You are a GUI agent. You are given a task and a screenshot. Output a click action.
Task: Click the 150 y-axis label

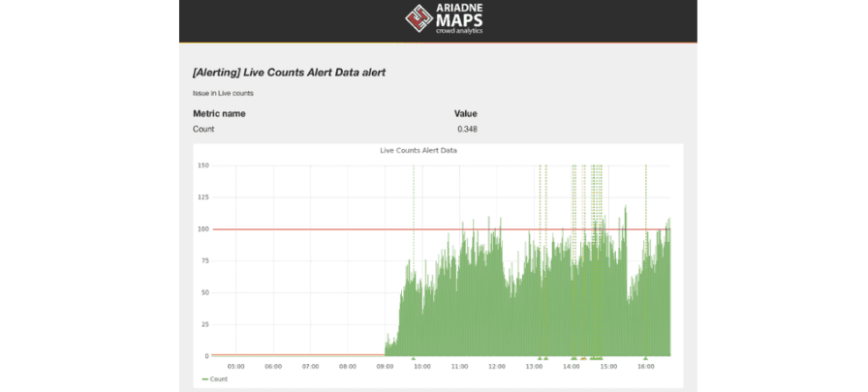[x=203, y=166]
